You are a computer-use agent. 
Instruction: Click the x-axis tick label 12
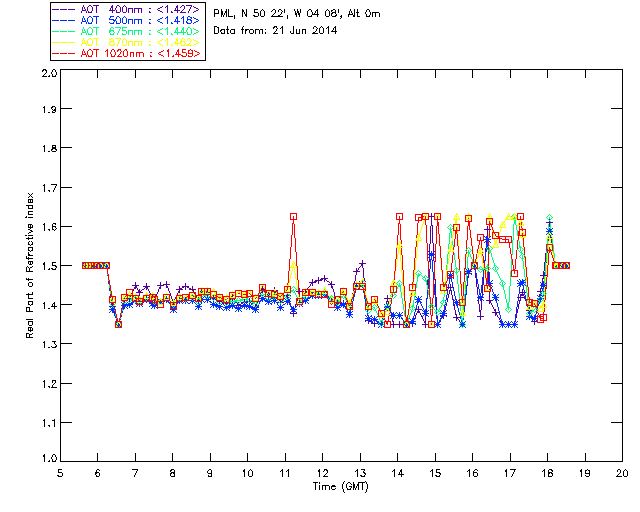click(322, 473)
